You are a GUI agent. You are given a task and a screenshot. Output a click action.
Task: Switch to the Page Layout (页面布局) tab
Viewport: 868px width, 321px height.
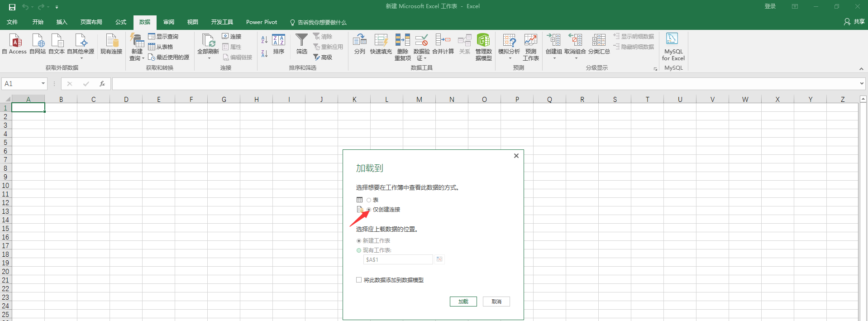[x=91, y=22]
